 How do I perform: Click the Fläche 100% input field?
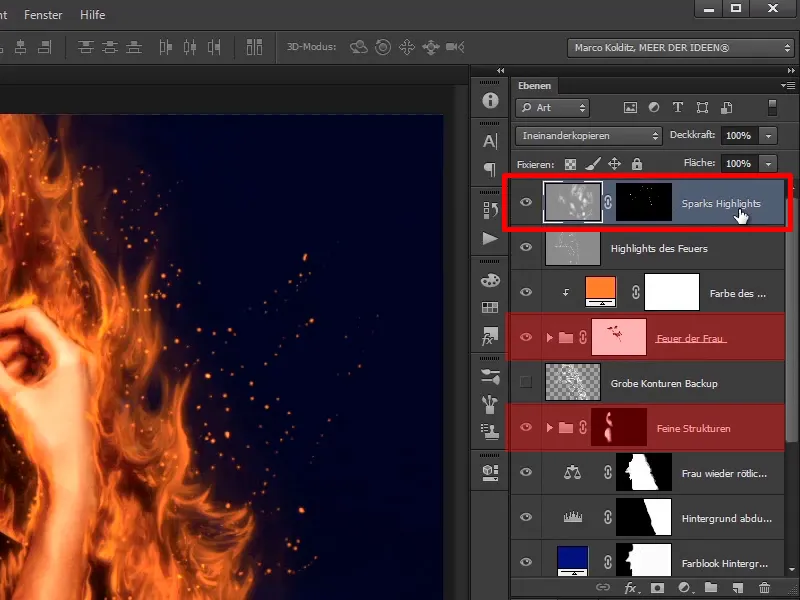740,164
